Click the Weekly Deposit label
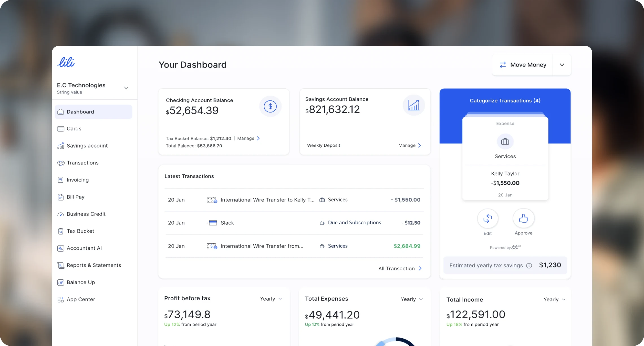The image size is (644, 346). pyautogui.click(x=323, y=145)
